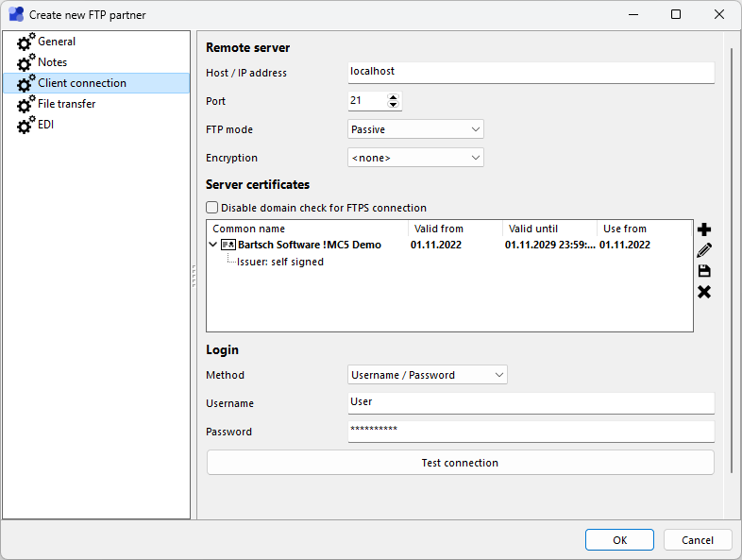This screenshot has height=560, width=742.
Task: Select Client connection in the sidebar
Action: 81,83
